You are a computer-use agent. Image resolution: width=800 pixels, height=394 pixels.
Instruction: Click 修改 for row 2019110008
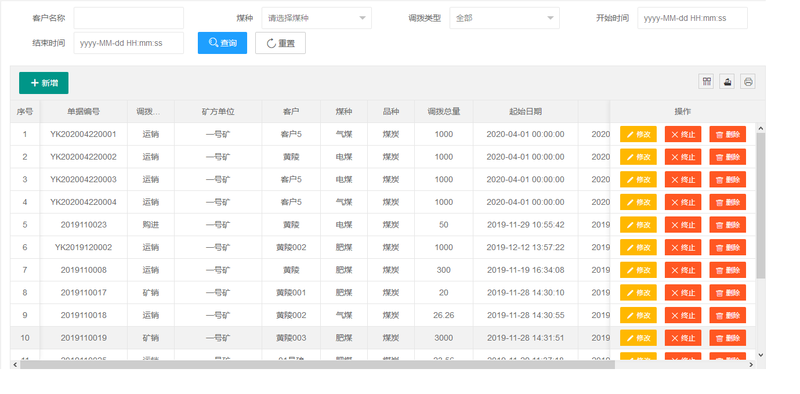(638, 270)
